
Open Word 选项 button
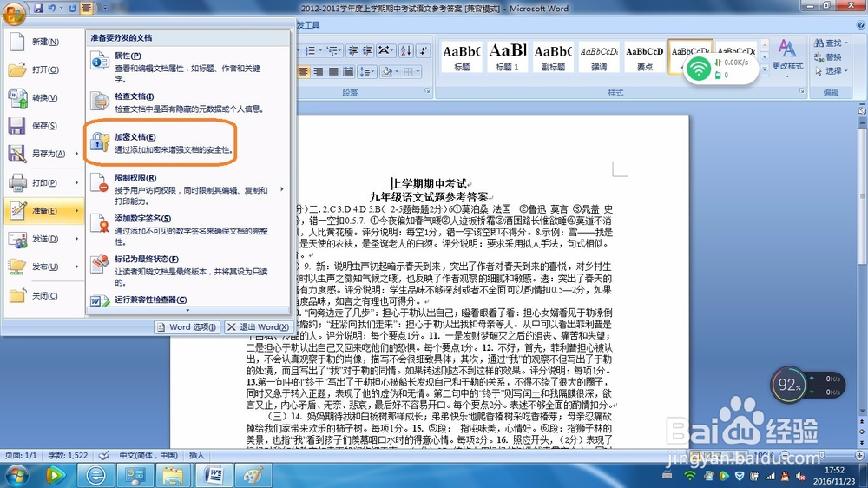coord(187,326)
